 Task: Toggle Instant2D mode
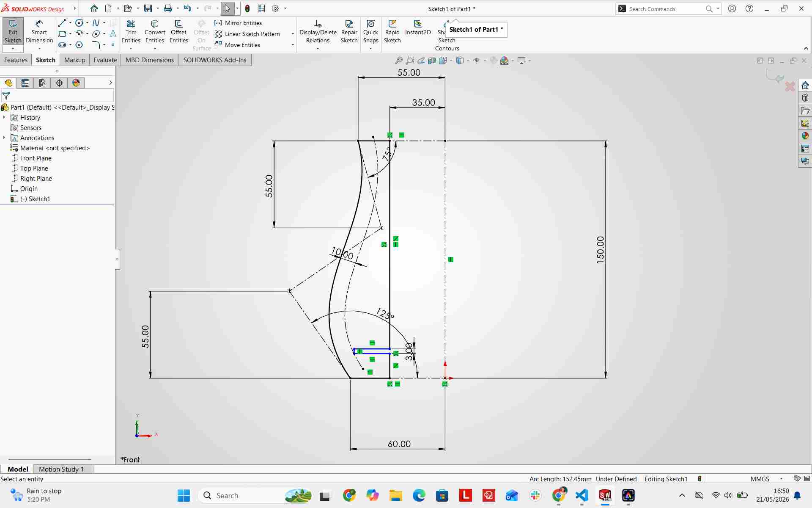tap(418, 28)
